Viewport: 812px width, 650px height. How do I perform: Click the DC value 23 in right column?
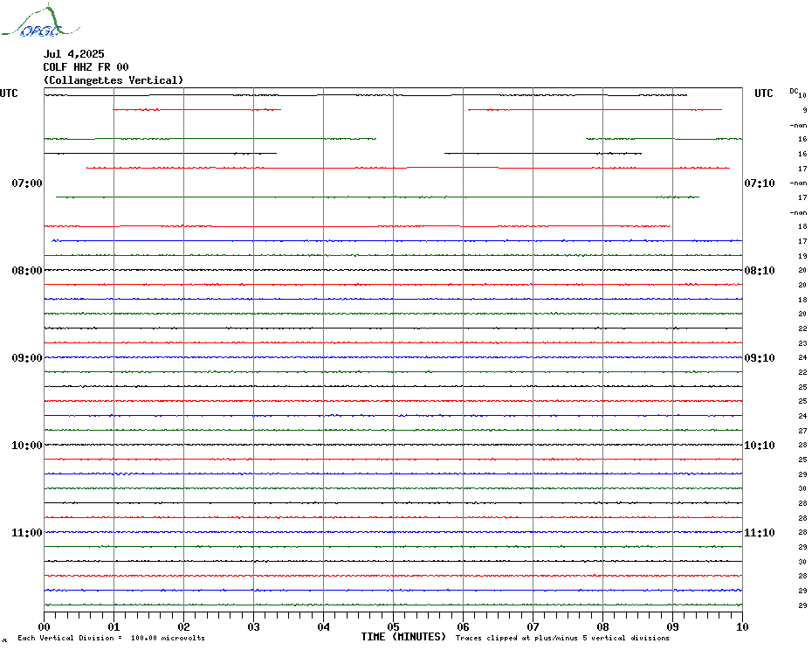(x=802, y=343)
